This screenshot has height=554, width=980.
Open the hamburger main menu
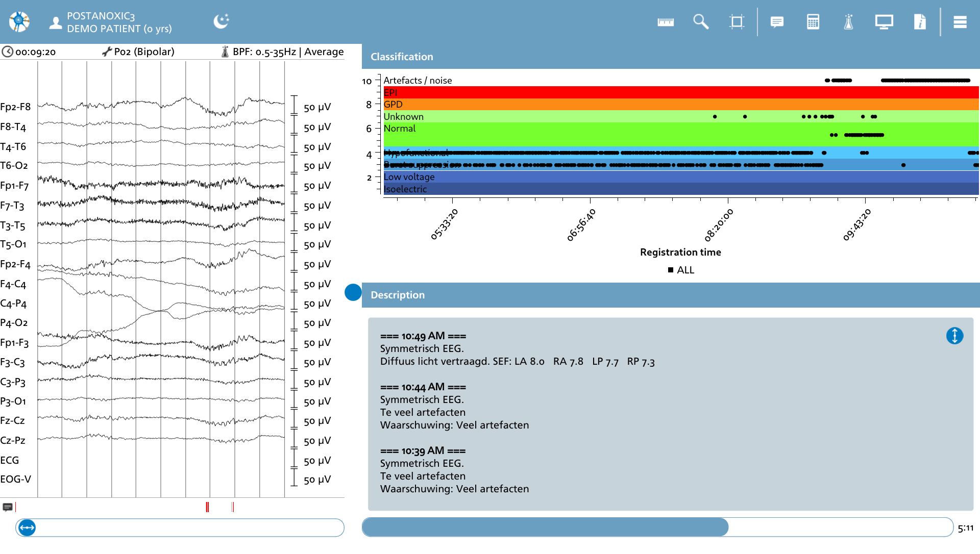[960, 22]
